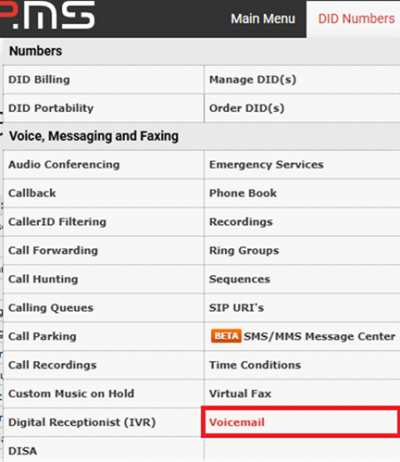
Task: Open DID Billing menu entry
Action: [x=39, y=79]
